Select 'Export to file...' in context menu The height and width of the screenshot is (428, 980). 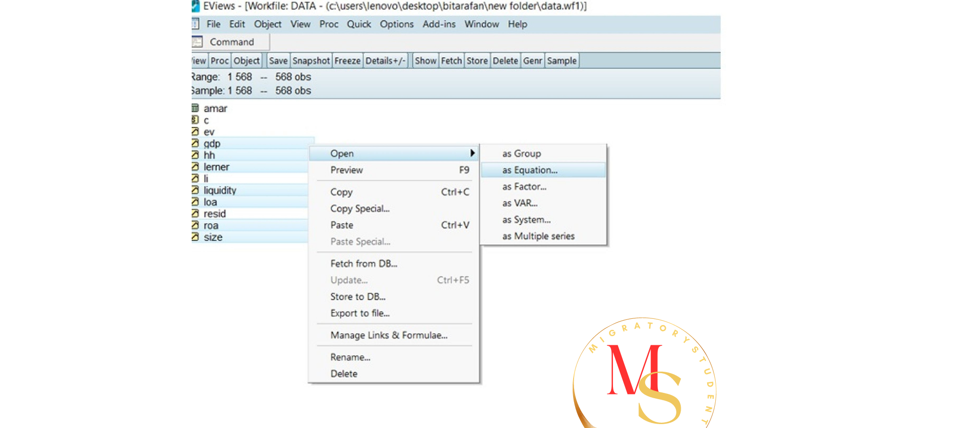[394, 313]
